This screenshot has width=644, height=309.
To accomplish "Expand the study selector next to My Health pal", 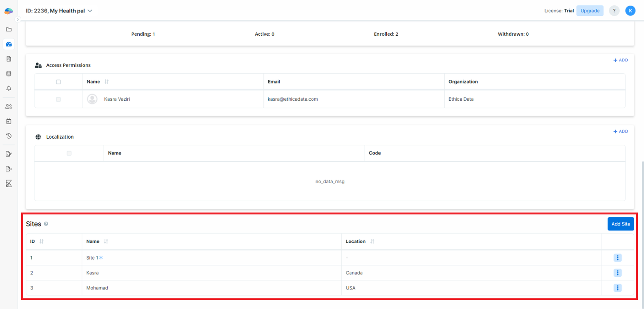I will (x=90, y=11).
